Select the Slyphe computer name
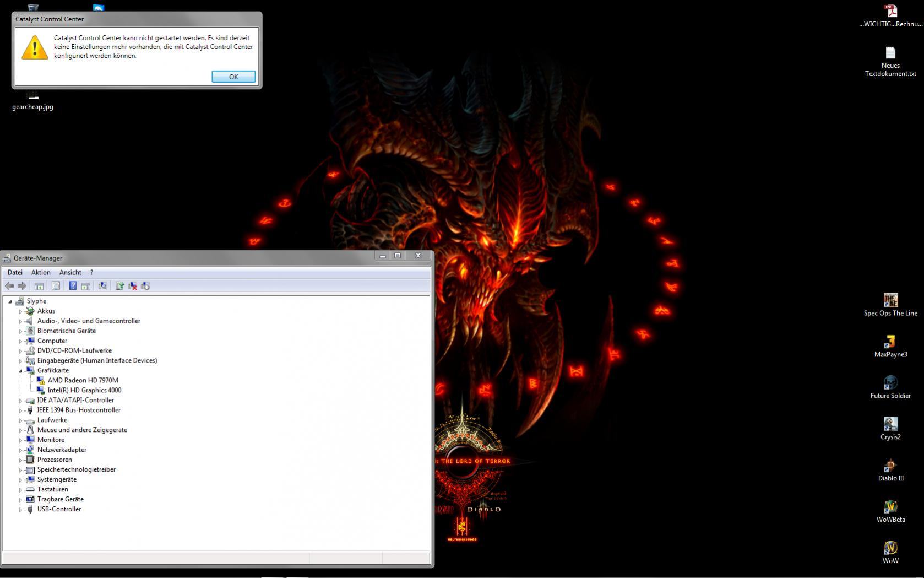 (36, 301)
